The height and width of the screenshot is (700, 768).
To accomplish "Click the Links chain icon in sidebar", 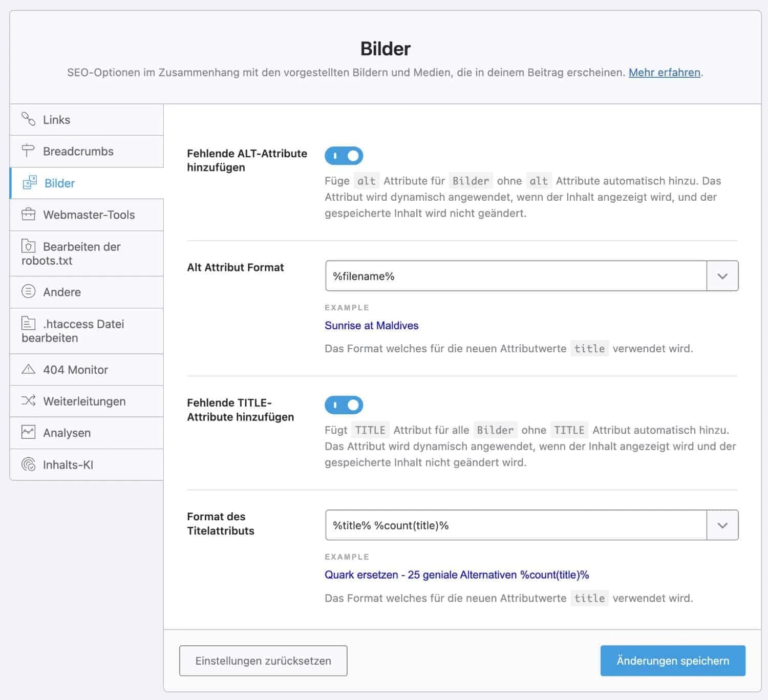I will coord(28,119).
